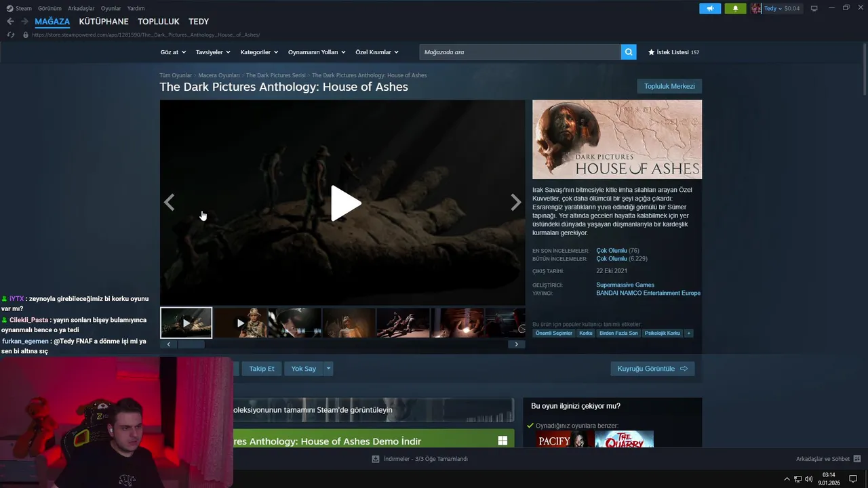Screen dimensions: 868x488
Task: Click the Yok Say ignore button
Action: (304, 369)
